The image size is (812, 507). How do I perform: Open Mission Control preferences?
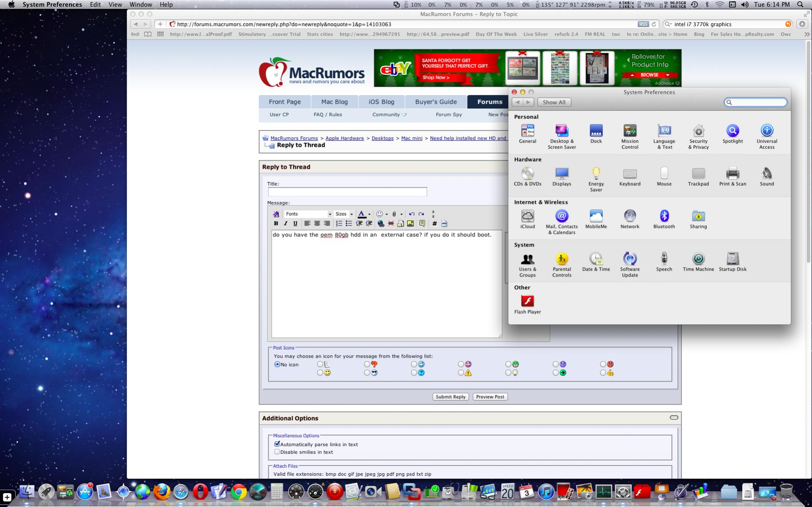coord(630,137)
